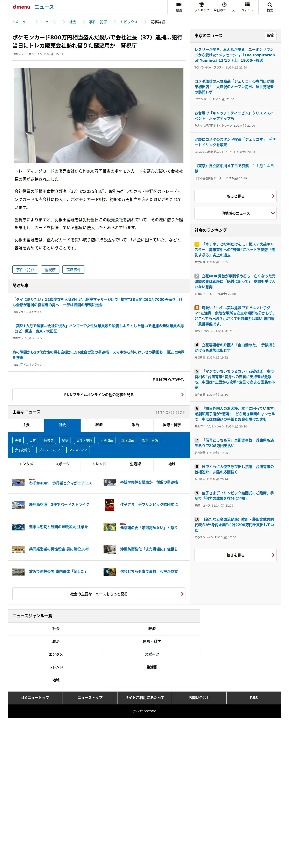Image resolution: width=289 pixels, height=868 pixels.
Task: Select the 少子高齢化 subcategory chip
Action: click(23, 450)
